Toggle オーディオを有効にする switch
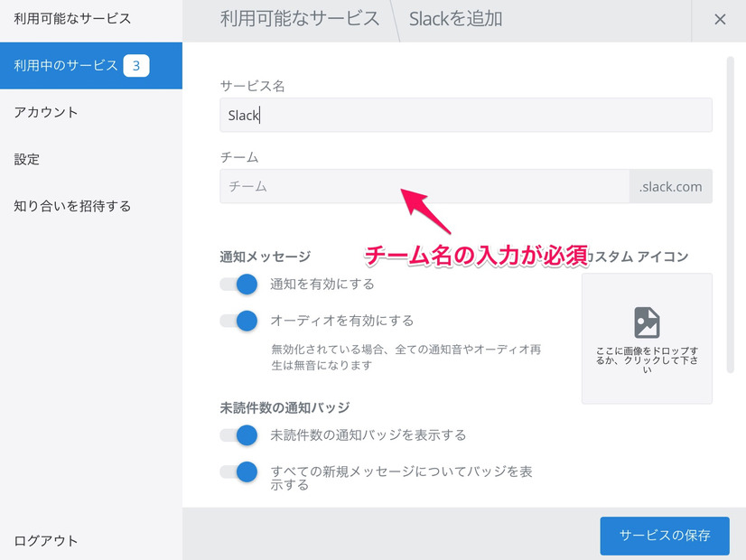The image size is (746, 560). tap(238, 321)
